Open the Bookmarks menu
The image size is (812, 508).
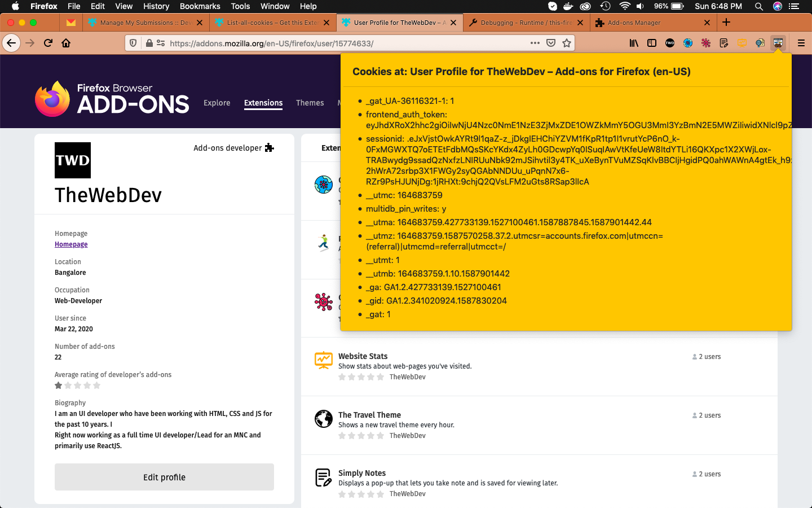click(200, 6)
